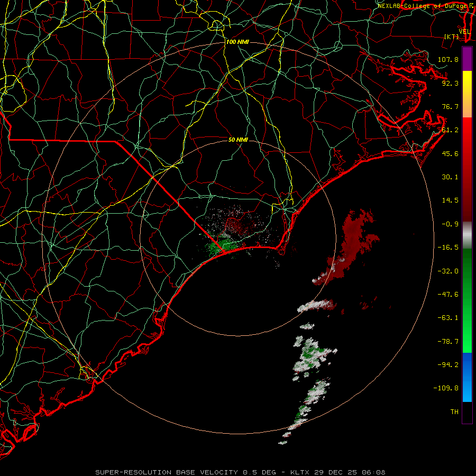
Task: Click the 29 DEC 25 date in the caption
Action: coord(335,472)
